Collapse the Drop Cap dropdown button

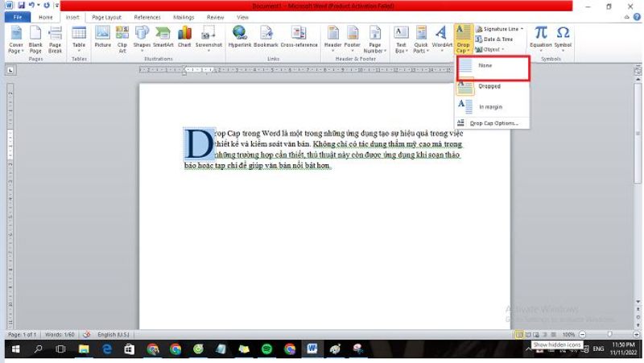coord(463,39)
